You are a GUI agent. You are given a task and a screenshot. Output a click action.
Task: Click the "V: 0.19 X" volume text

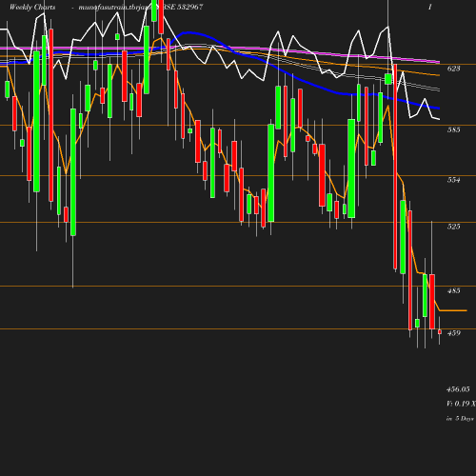click(x=461, y=404)
